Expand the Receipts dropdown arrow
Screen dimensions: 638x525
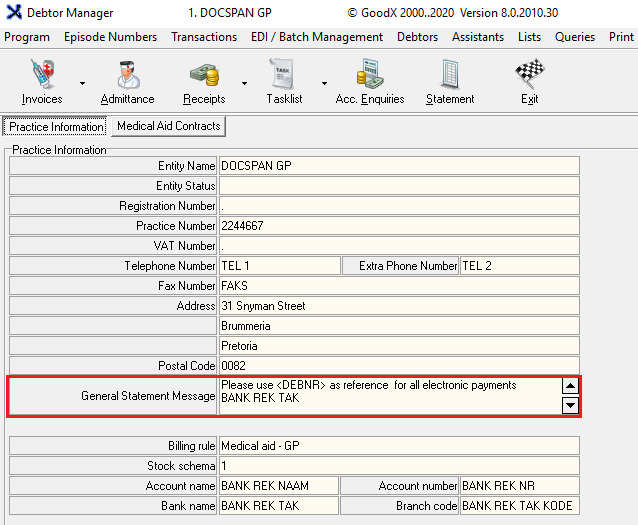coord(244,84)
